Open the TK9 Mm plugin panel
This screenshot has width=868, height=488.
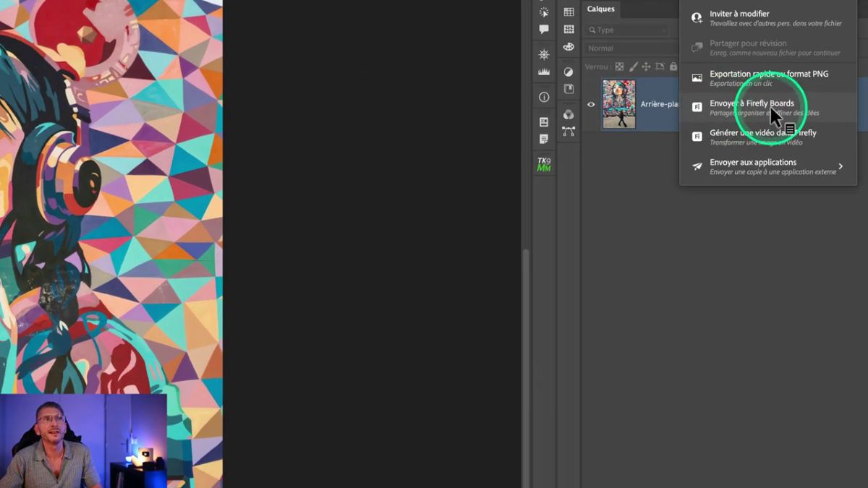click(544, 164)
